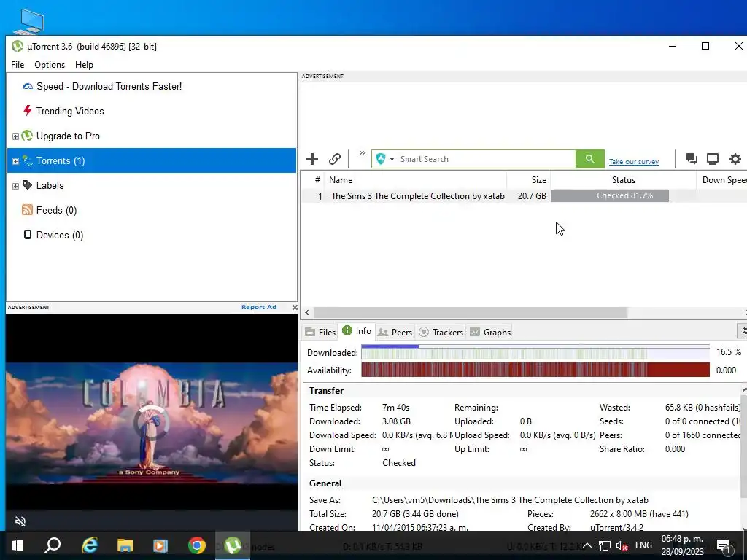The image size is (747, 560).
Task: Expand the Upgrade to Pro node
Action: pos(15,136)
